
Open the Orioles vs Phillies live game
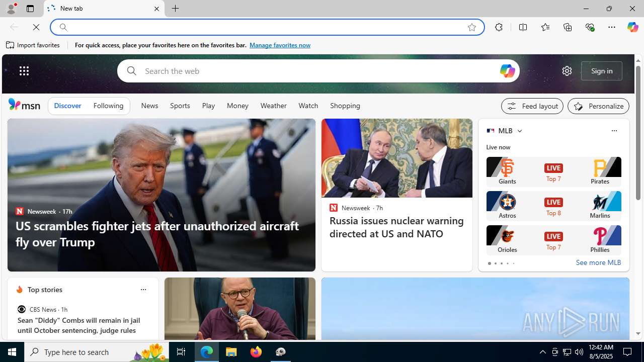pyautogui.click(x=554, y=240)
